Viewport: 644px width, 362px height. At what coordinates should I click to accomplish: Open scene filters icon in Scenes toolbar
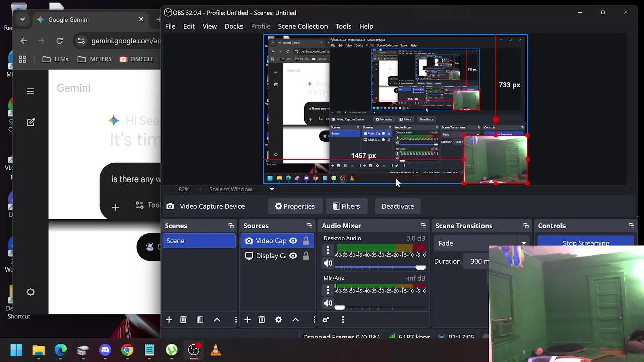(200, 320)
